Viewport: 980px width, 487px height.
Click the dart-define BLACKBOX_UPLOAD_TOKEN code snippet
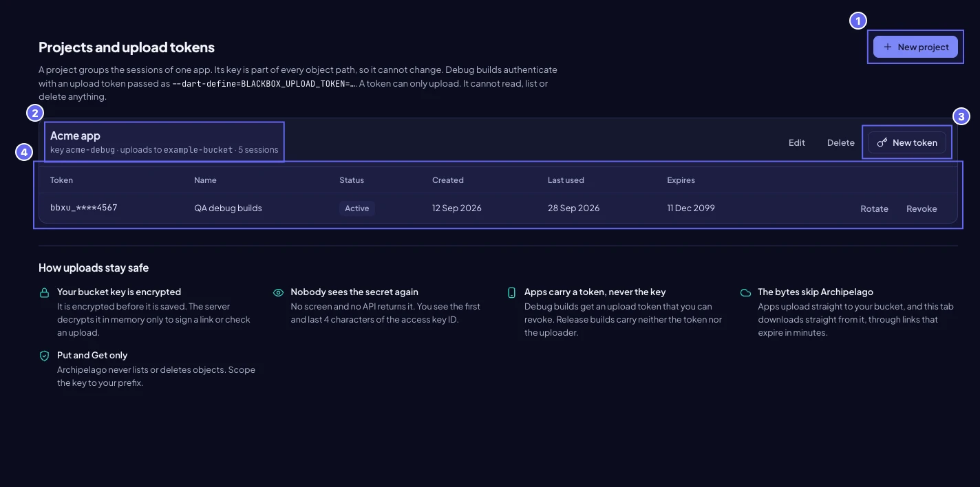(264, 83)
